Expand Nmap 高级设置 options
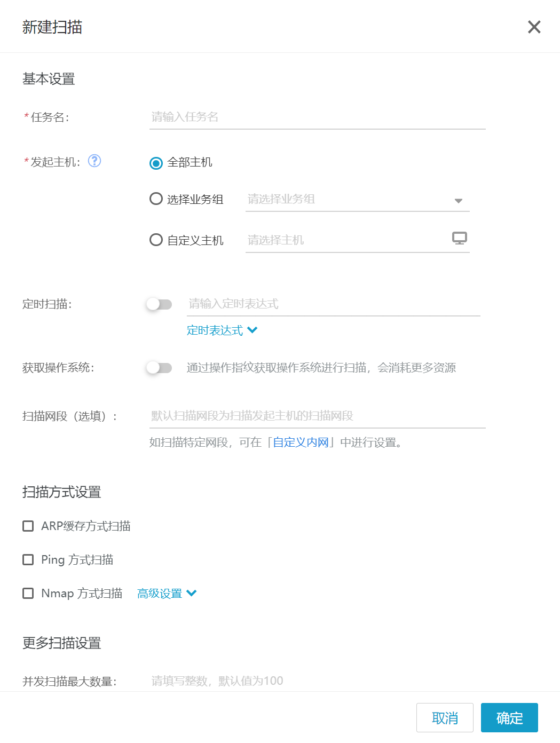 (167, 594)
